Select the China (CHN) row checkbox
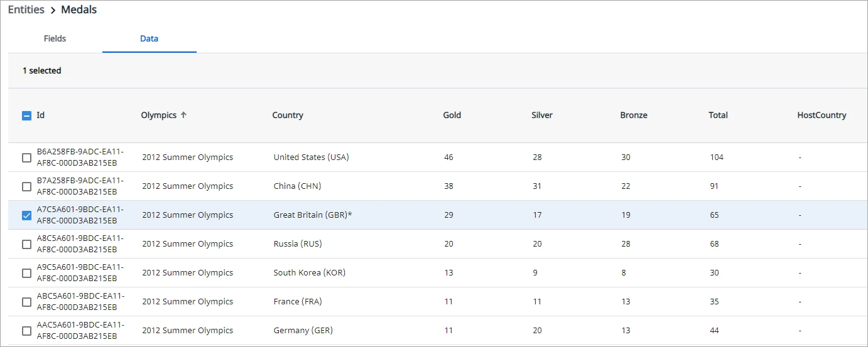 [26, 186]
